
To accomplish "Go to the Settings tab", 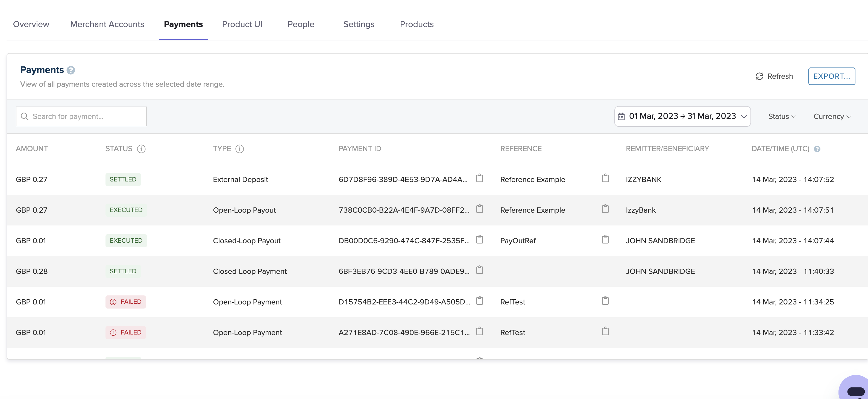I will (359, 24).
